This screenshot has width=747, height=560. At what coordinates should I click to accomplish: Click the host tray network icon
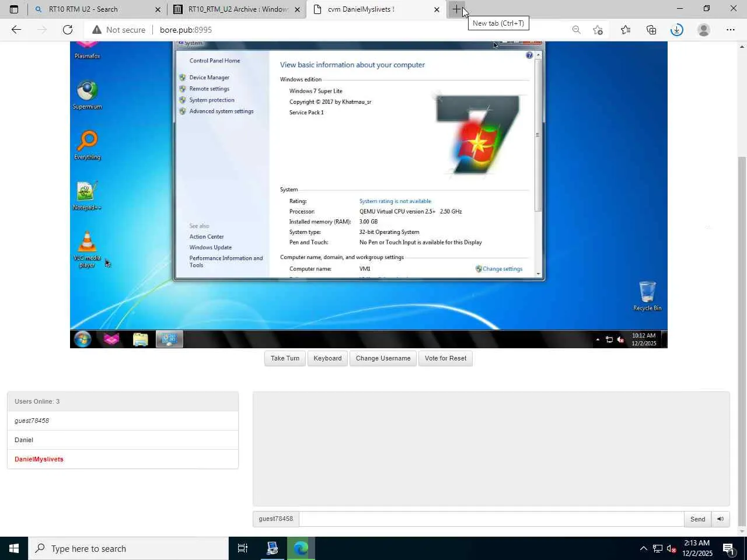(x=658, y=548)
